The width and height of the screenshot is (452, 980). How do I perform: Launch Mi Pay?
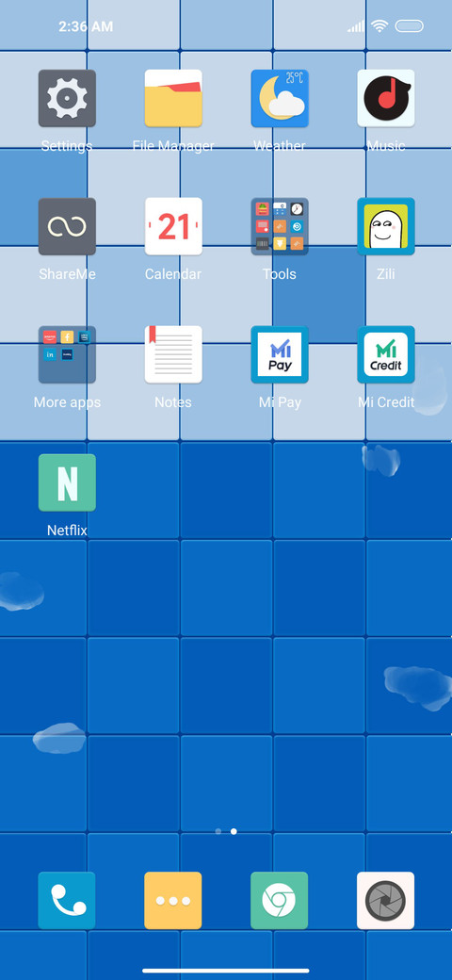click(280, 354)
